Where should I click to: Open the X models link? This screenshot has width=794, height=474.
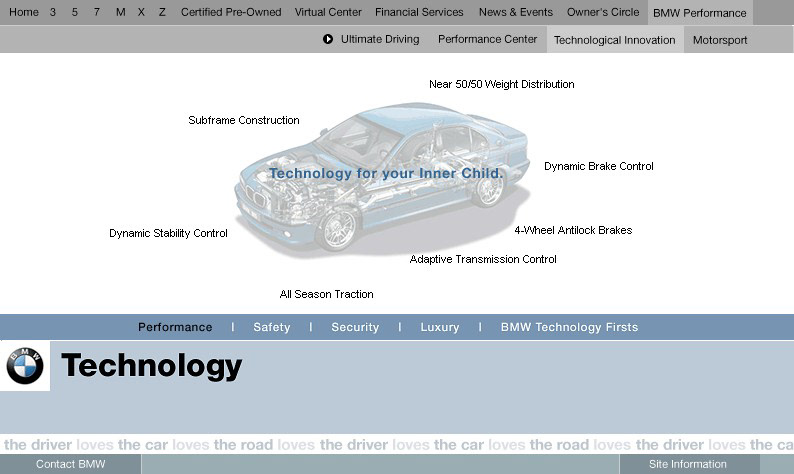click(x=141, y=12)
